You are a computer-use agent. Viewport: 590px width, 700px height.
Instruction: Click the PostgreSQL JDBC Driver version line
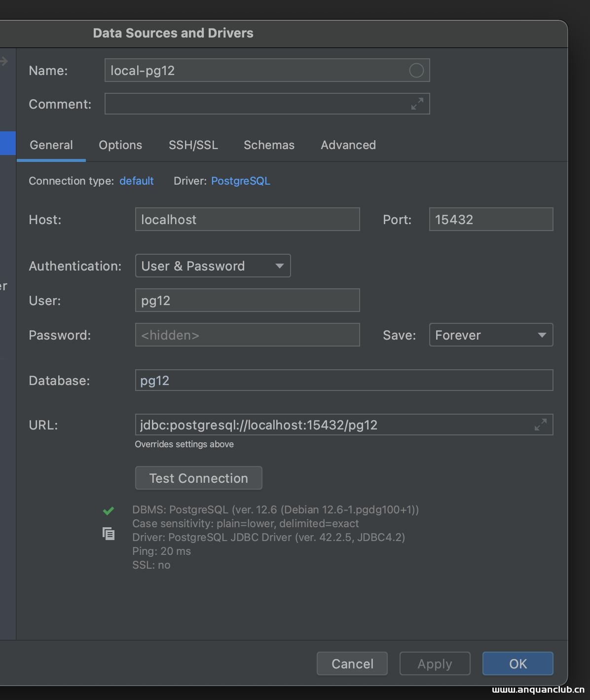coord(268,537)
